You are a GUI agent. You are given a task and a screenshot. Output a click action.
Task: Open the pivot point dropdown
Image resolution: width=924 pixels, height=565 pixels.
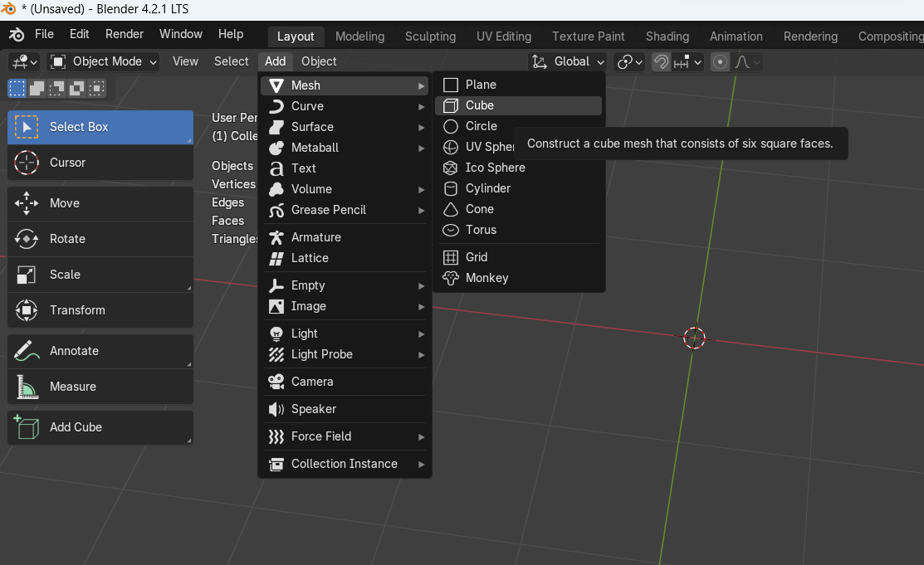tap(629, 62)
